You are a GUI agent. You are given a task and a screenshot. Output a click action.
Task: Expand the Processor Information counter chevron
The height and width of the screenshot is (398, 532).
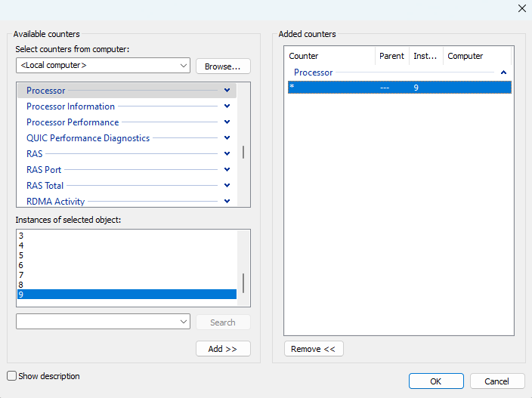pyautogui.click(x=227, y=106)
